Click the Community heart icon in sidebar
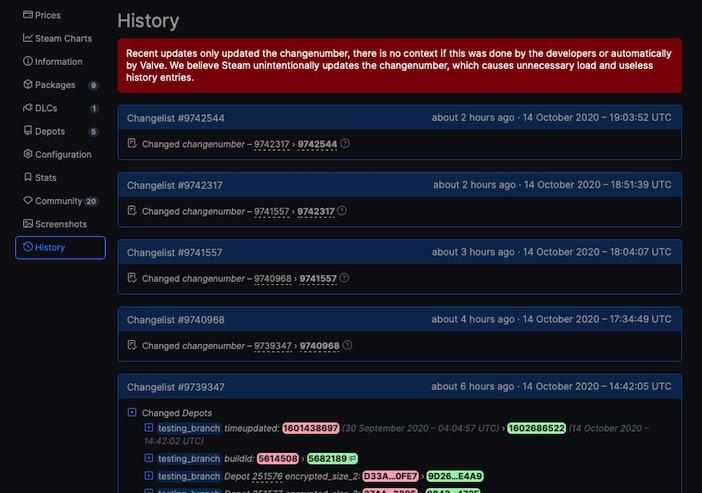Image resolution: width=702 pixels, height=493 pixels. point(28,201)
